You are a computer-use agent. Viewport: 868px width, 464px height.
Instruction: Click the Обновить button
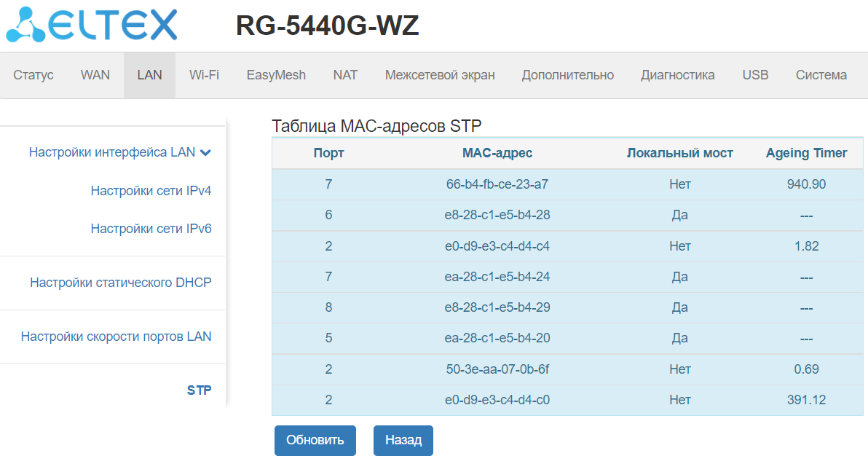click(315, 440)
